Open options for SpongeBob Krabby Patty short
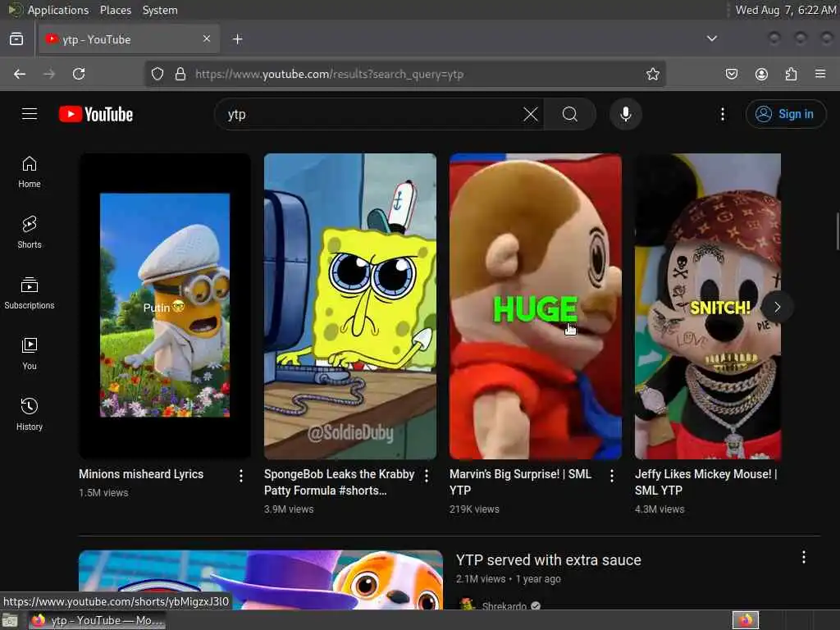This screenshot has height=630, width=840. coord(427,476)
